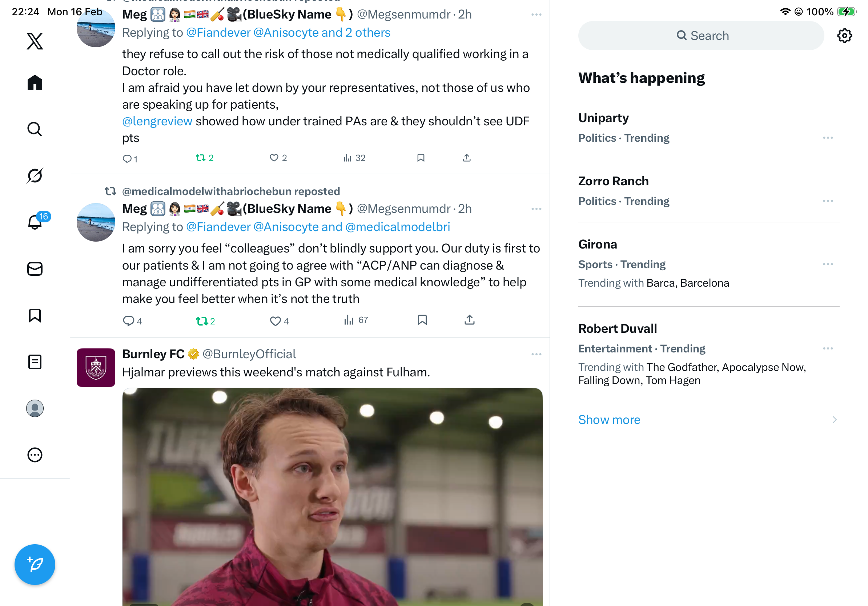Viewport: 868px width, 606px height.
Task: Open Lists icon in left sidebar
Action: click(x=35, y=362)
